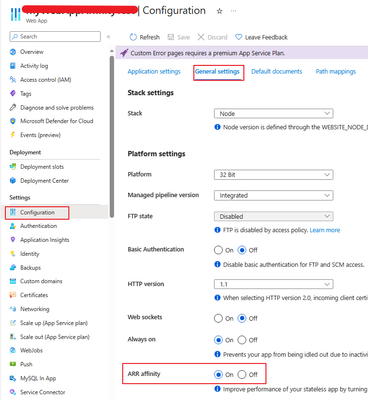The height and width of the screenshot is (400, 368).
Task: Click info icon beside FTP disabled message
Action: point(217,230)
